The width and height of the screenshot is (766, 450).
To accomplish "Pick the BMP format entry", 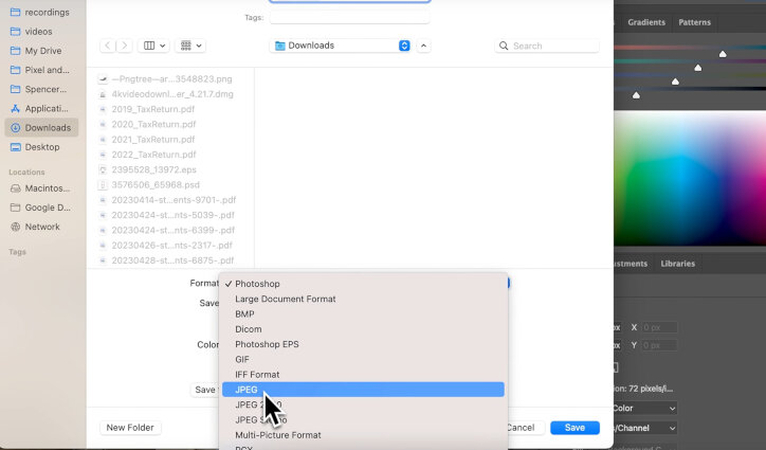I will (244, 314).
